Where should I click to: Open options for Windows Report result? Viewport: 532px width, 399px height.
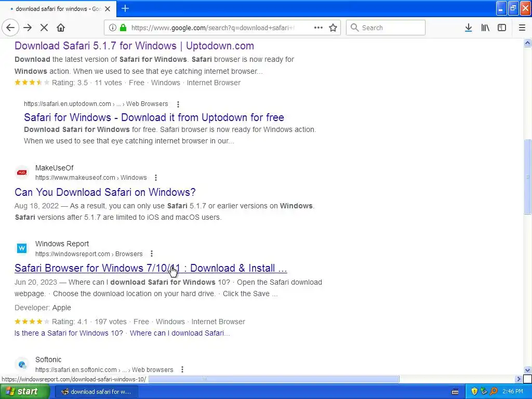pos(152,254)
